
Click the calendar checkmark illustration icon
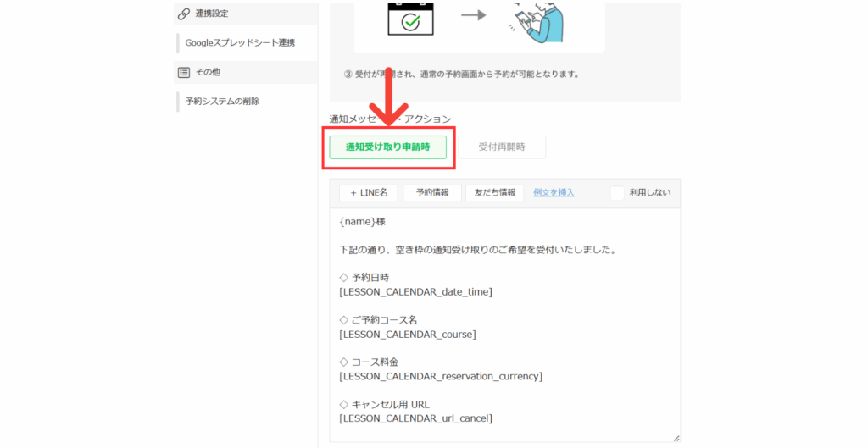point(410,19)
